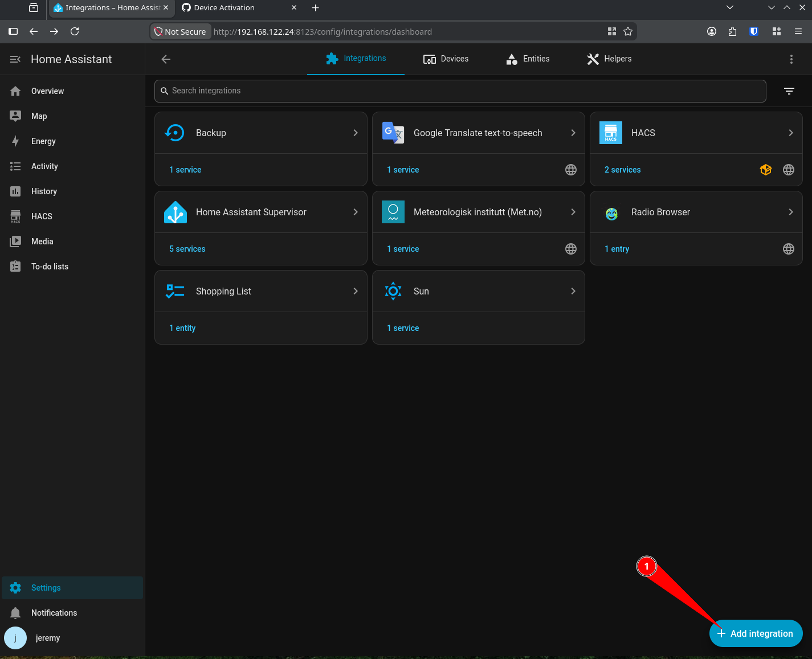812x659 pixels.
Task: Expand Home Assistant Supervisor chevron
Action: (356, 212)
